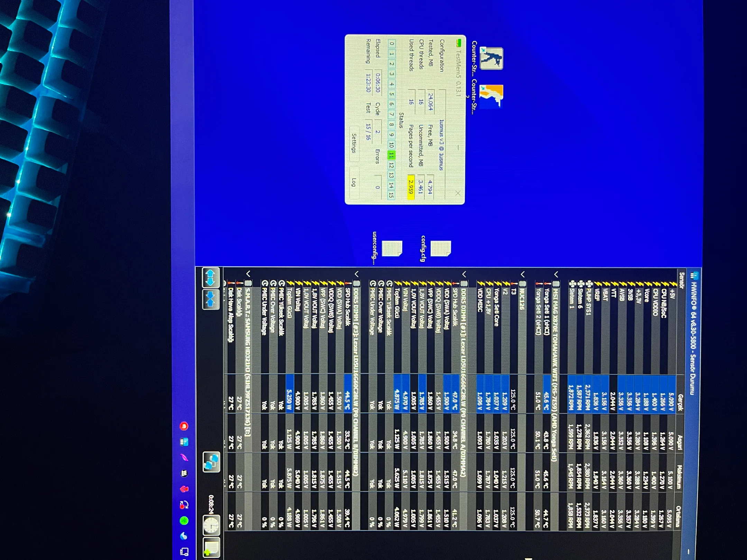Select the Yonga Seti Core sensor row label
This screenshot has width=747, height=560.
point(496,307)
